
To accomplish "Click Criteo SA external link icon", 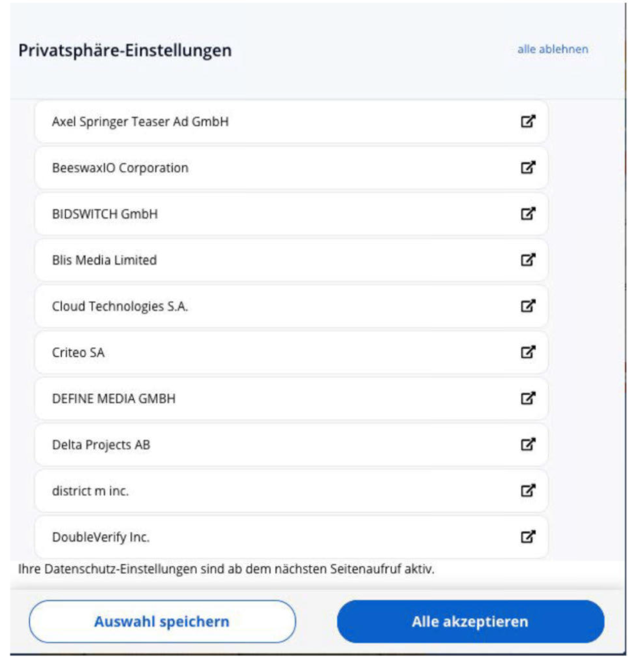I will click(x=527, y=352).
